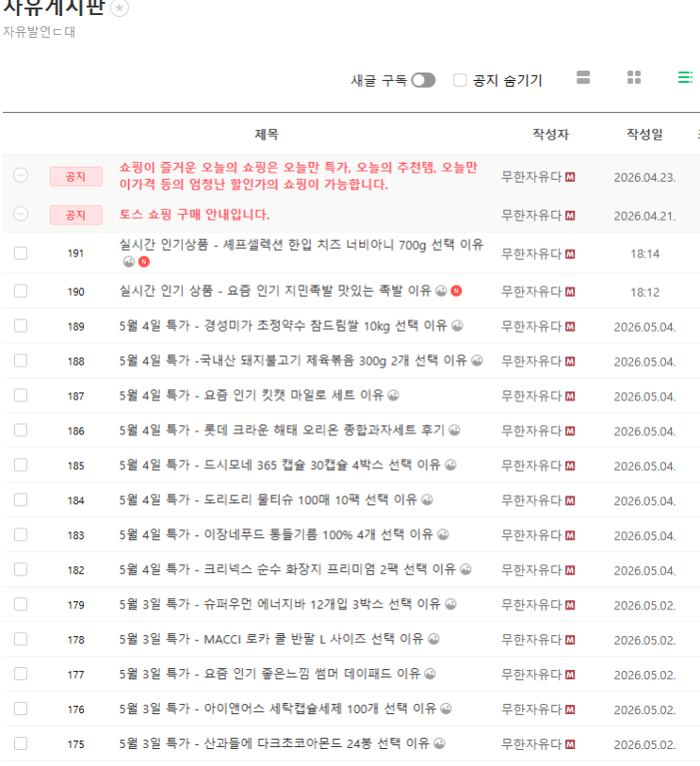The image size is (700, 766).
Task: Open post 아이앤어스 세탁캡슐세제 100개
Action: (x=278, y=709)
